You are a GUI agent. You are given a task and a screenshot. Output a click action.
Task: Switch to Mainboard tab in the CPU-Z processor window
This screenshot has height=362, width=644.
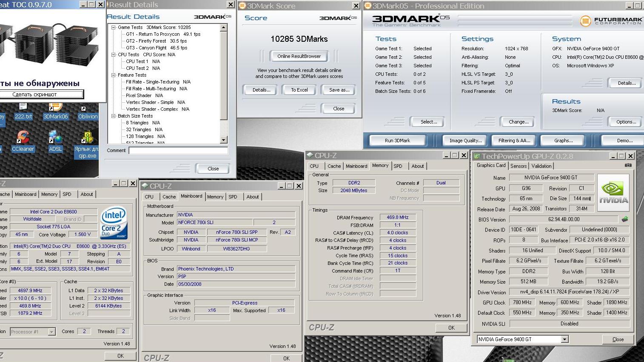[26, 194]
